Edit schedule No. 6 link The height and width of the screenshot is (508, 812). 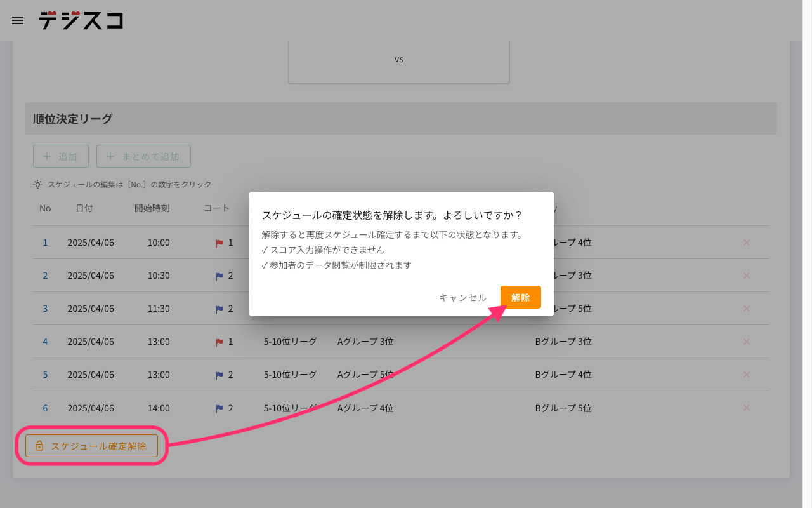pos(45,408)
